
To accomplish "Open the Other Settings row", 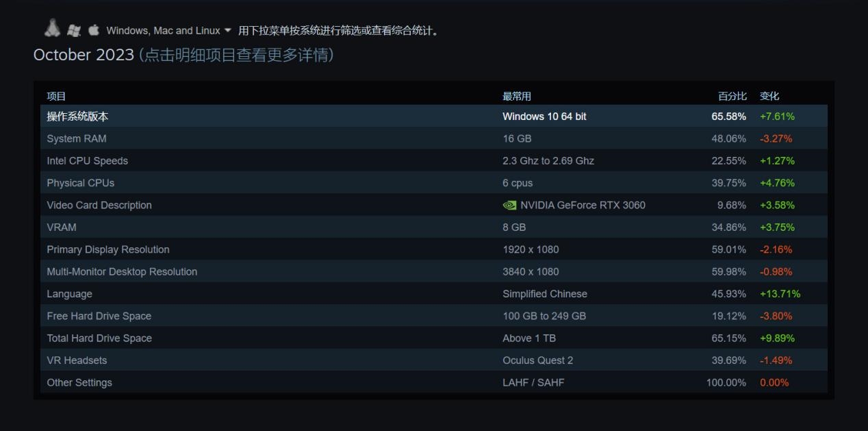I will [79, 382].
